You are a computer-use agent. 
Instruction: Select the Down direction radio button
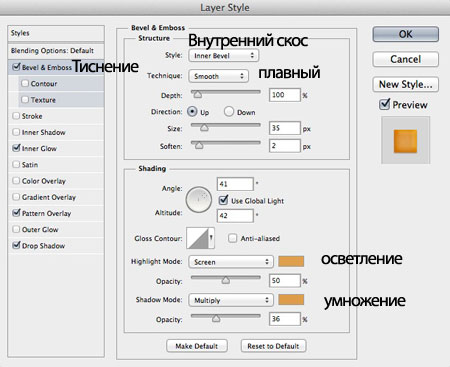pyautogui.click(x=229, y=111)
